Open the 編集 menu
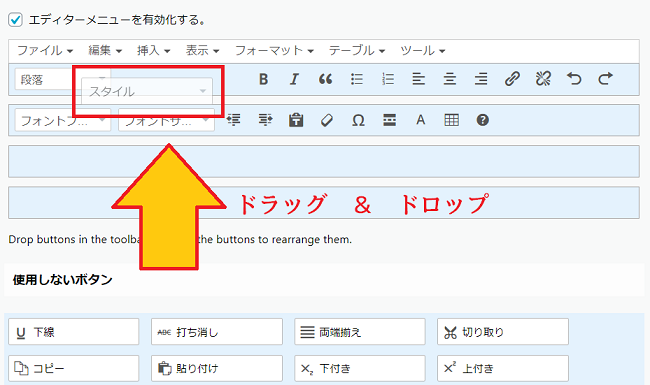 pyautogui.click(x=105, y=51)
